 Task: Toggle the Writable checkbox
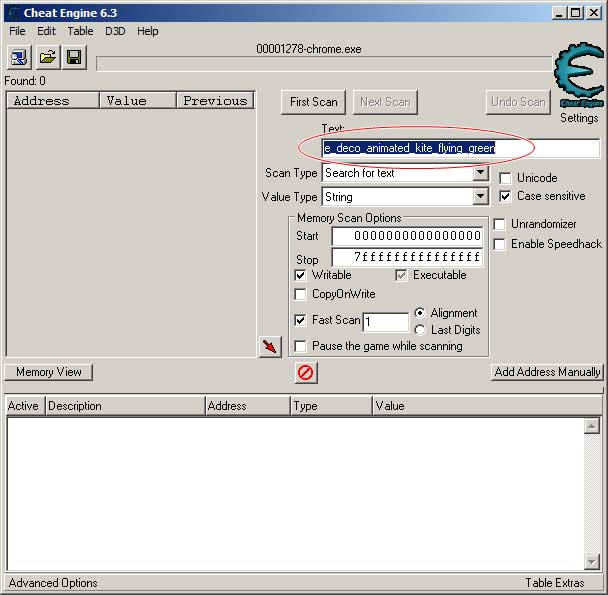click(x=300, y=275)
